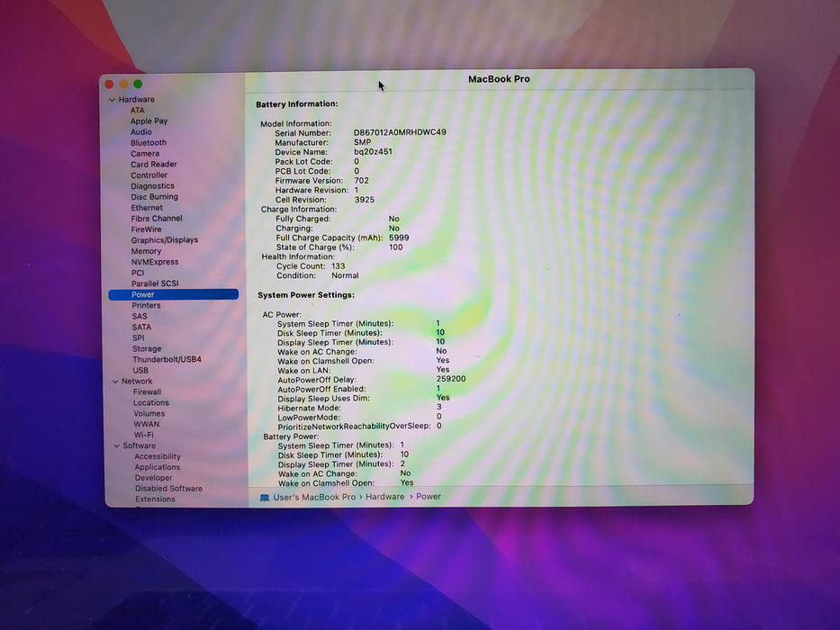Viewport: 840px width, 630px height.
Task: Zoom window with green button
Action: [139, 84]
